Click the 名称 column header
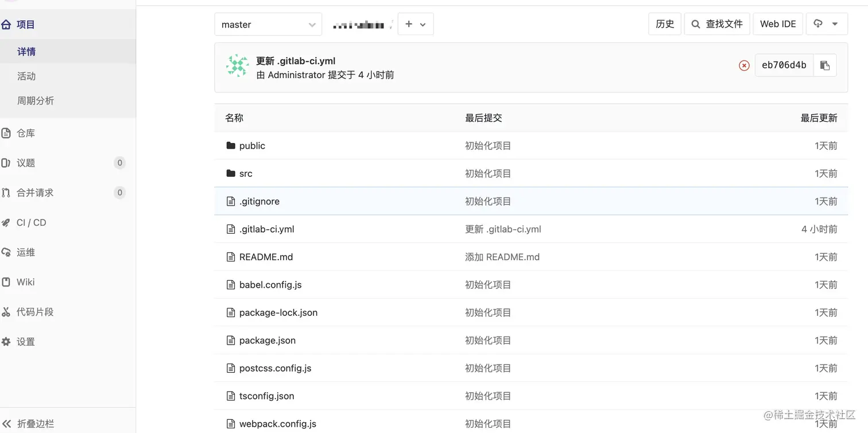The image size is (868, 433). pos(234,118)
